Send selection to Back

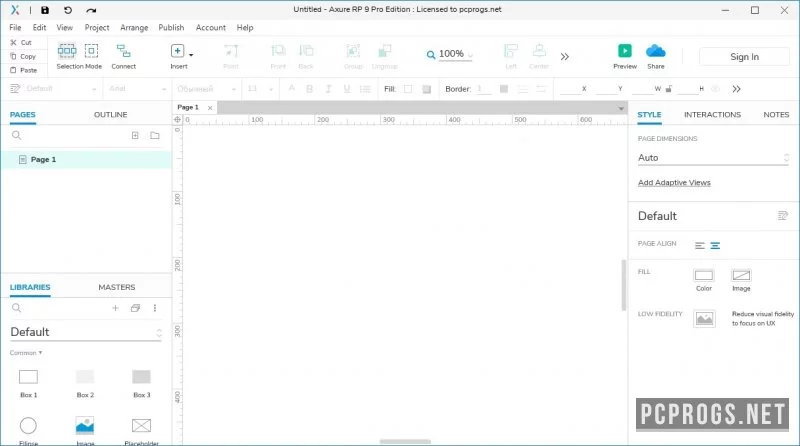pos(306,55)
